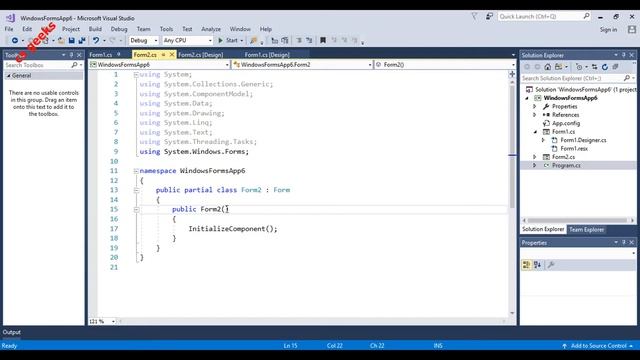The height and width of the screenshot is (360, 640).
Task: Click Alphabetical sort icon in Properties panel
Action: [538, 265]
